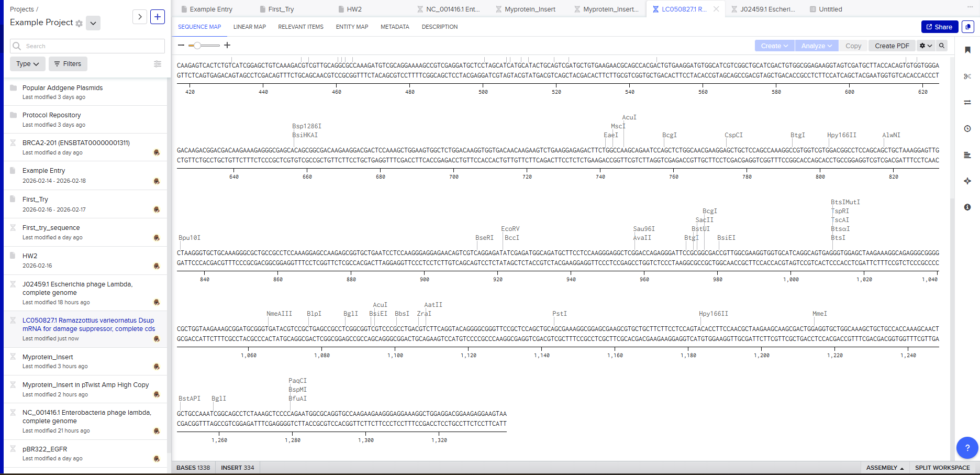The height and width of the screenshot is (475, 980).
Task: Open the CRISPR crosshair icon in sidebar
Action: click(x=967, y=181)
